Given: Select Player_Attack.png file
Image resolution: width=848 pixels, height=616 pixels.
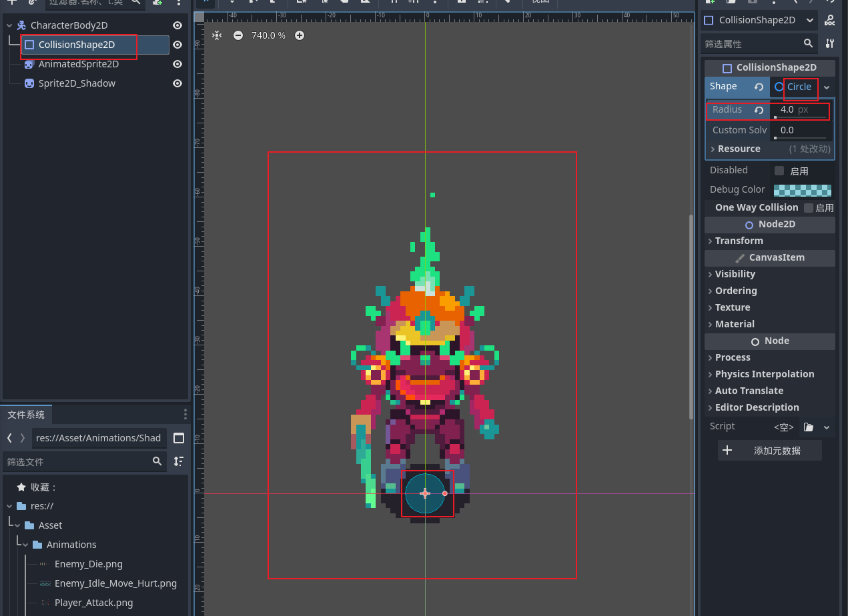Looking at the screenshot, I should coord(93,603).
